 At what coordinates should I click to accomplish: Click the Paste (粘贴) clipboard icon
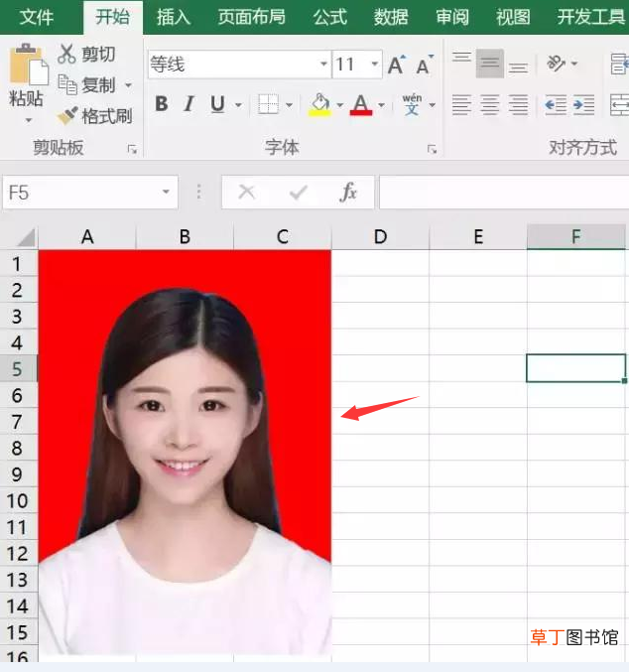pyautogui.click(x=29, y=65)
